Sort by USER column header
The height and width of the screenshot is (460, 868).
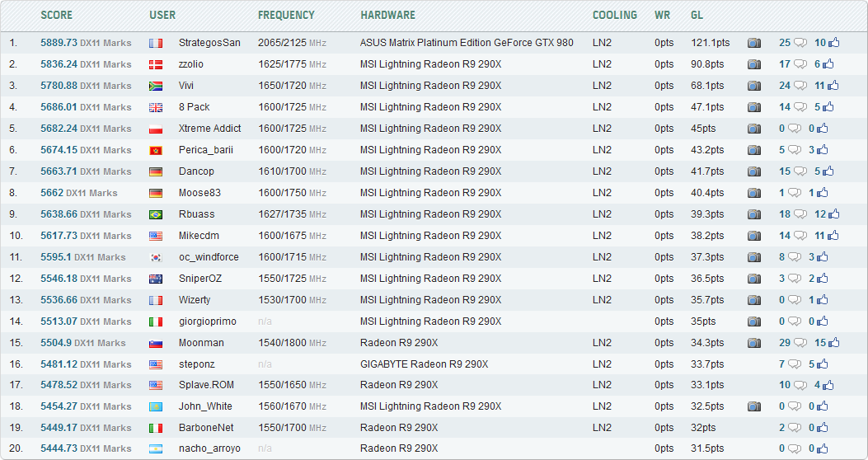(x=162, y=15)
